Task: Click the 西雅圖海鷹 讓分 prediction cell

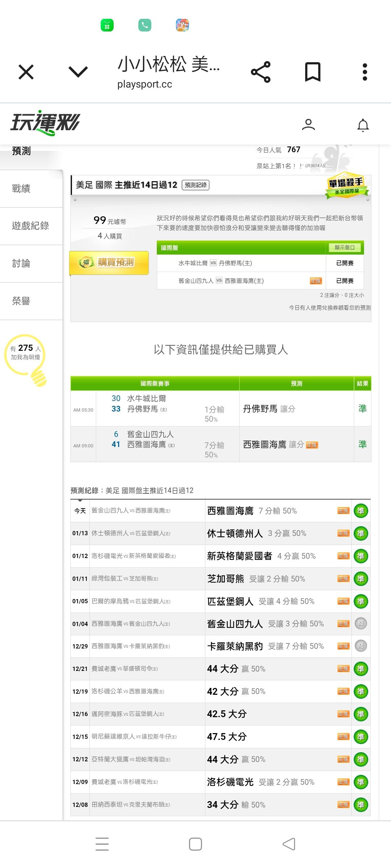Action: coord(297,444)
